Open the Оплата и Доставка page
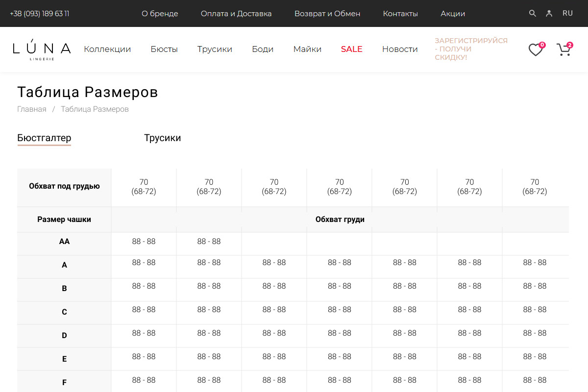 click(236, 14)
